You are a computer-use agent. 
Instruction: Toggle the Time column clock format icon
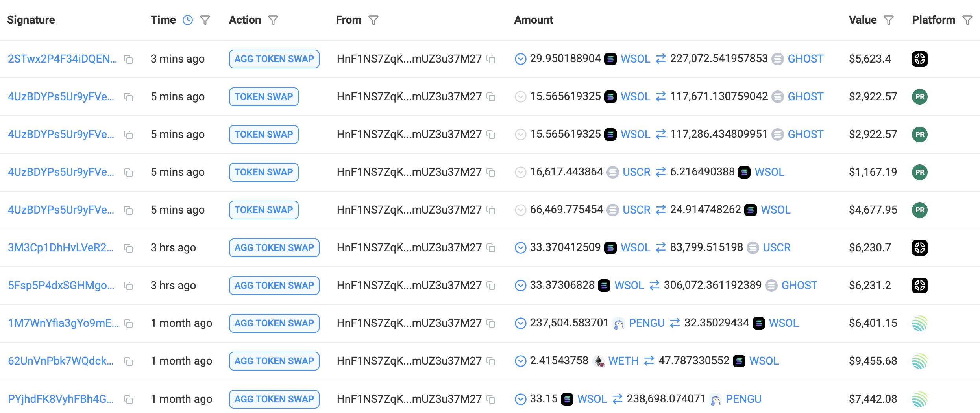coord(188,20)
